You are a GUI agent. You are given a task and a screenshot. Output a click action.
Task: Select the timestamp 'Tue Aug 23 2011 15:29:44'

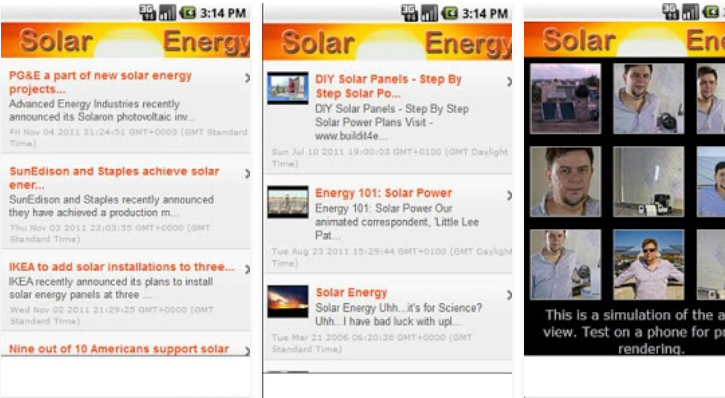[x=334, y=251]
